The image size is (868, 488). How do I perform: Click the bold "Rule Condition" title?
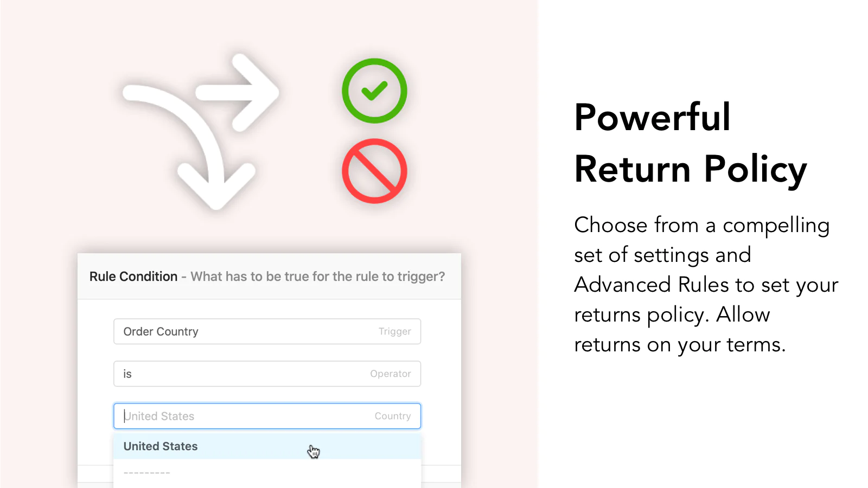[133, 277]
